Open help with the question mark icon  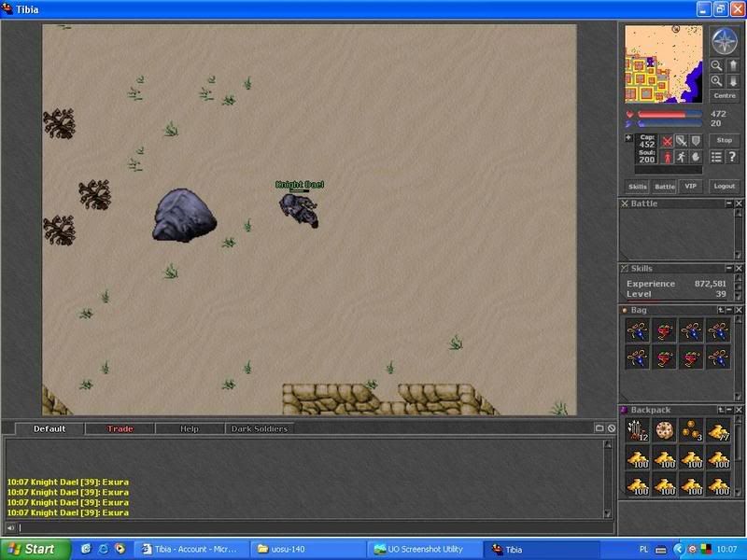[x=733, y=157]
